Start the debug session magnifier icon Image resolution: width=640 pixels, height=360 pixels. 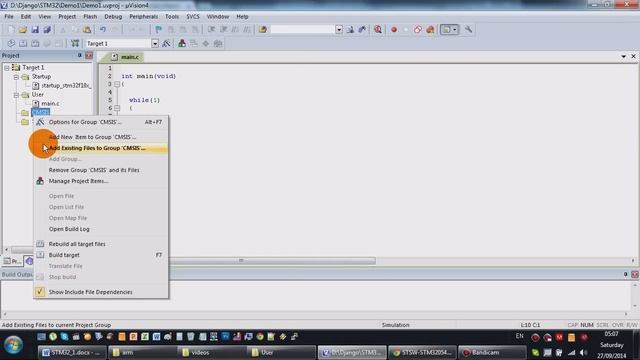[378, 29]
